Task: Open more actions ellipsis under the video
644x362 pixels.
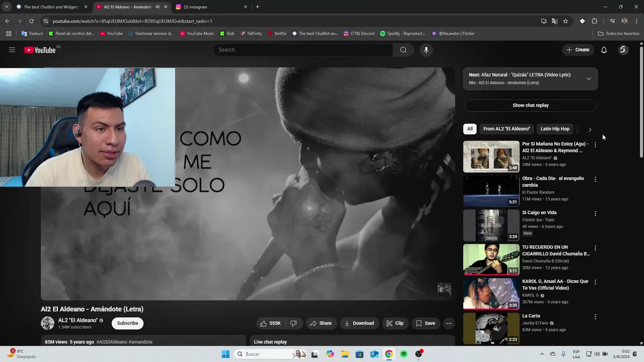Action: 449,323
